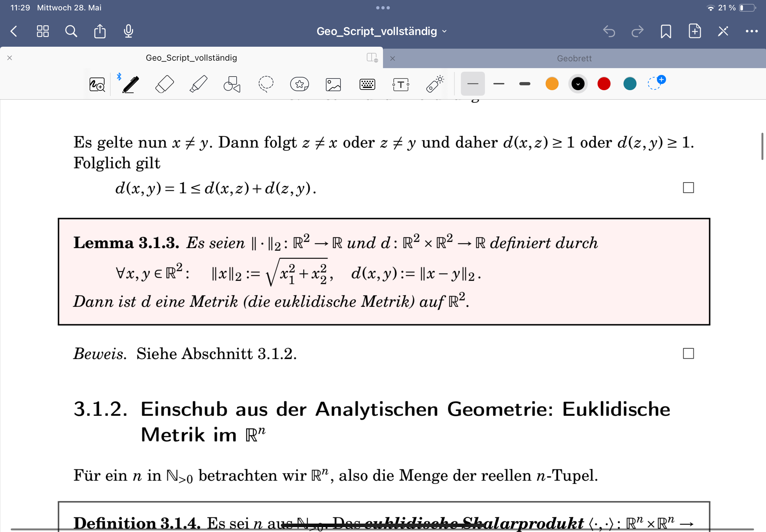Tap the clock showing 11:29

[x=20, y=7]
